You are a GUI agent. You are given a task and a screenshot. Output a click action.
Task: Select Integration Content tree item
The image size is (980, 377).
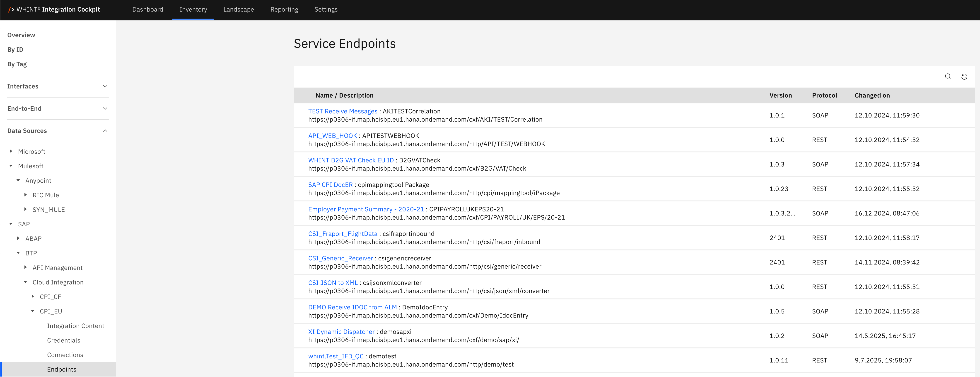(75, 326)
